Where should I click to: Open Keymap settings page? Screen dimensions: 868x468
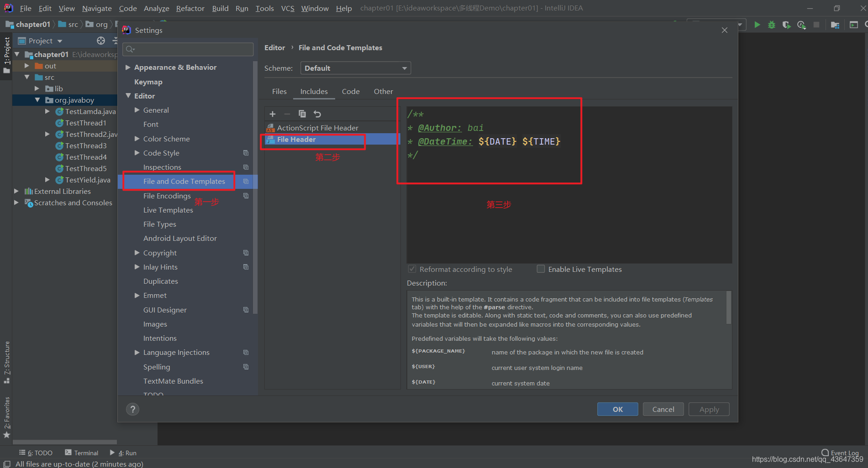pos(148,82)
